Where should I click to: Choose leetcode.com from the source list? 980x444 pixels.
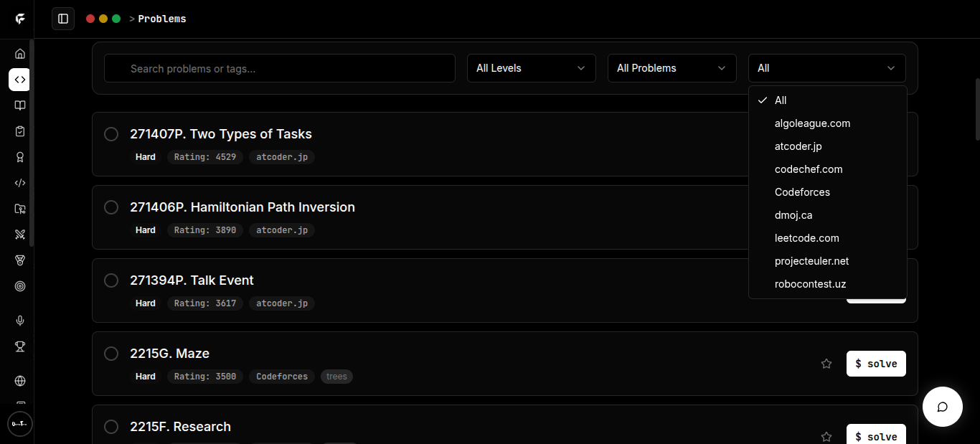pos(828,238)
